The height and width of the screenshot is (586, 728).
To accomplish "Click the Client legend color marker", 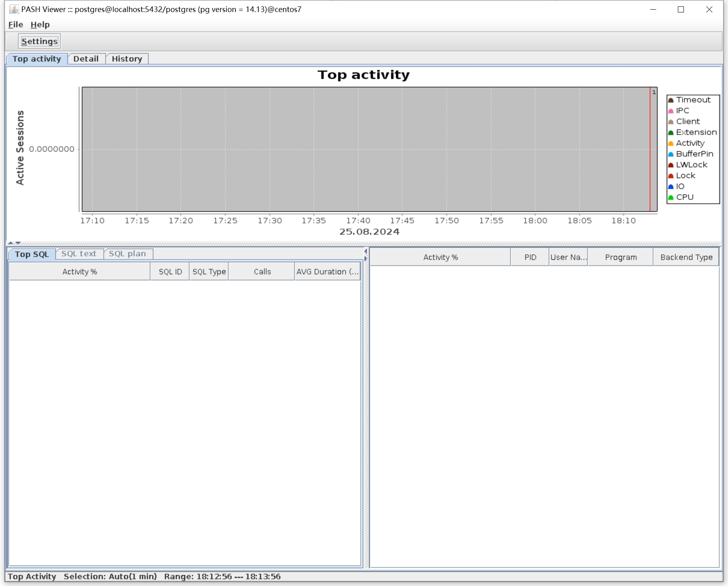I will [x=671, y=122].
